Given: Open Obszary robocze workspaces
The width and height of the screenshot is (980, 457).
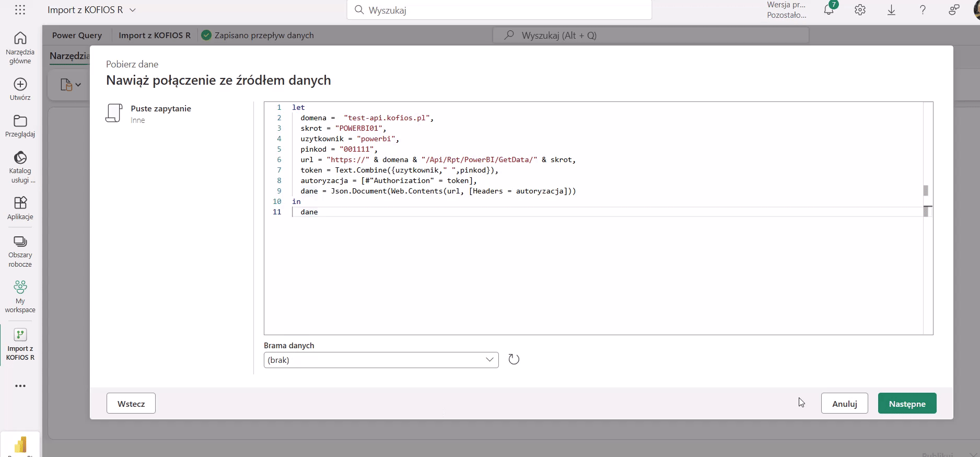Looking at the screenshot, I should [x=20, y=252].
